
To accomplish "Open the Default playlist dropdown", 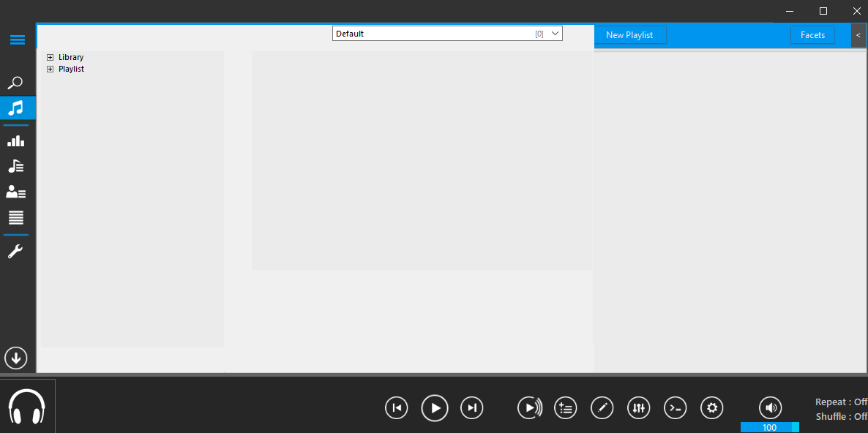I will [x=447, y=34].
